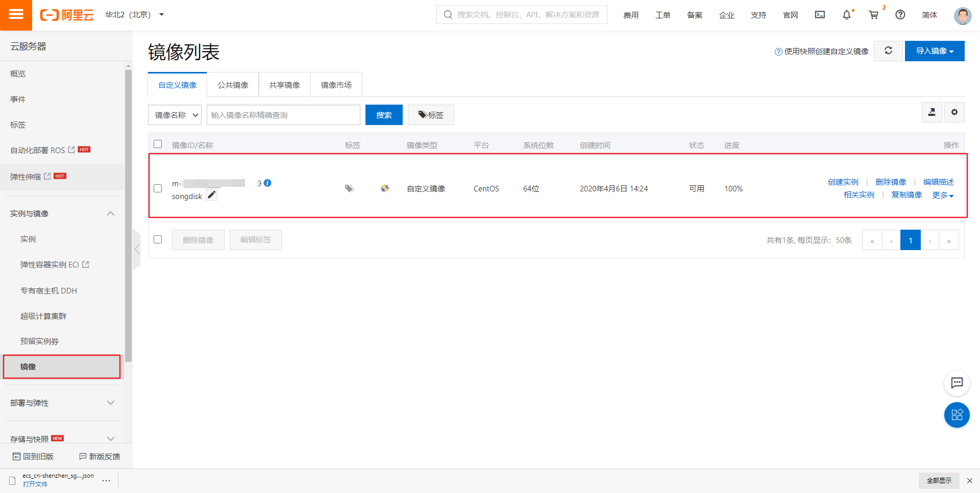Go to page 1 in pagination
The image size is (980, 493).
click(911, 240)
